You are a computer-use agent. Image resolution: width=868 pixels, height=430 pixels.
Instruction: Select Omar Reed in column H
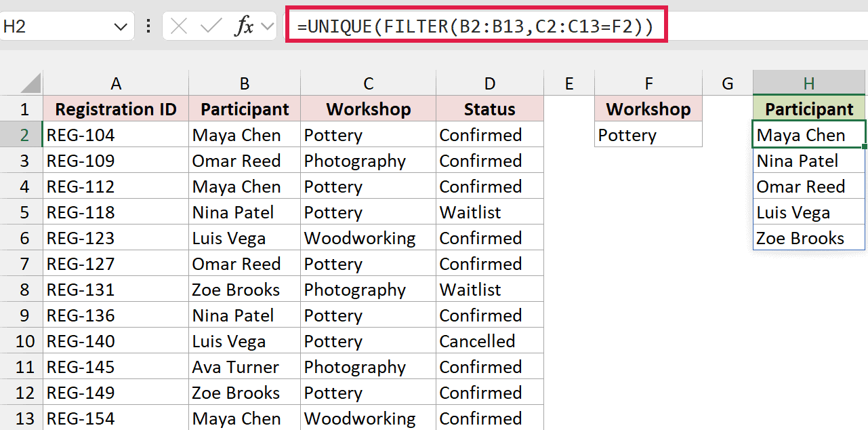tap(810, 187)
